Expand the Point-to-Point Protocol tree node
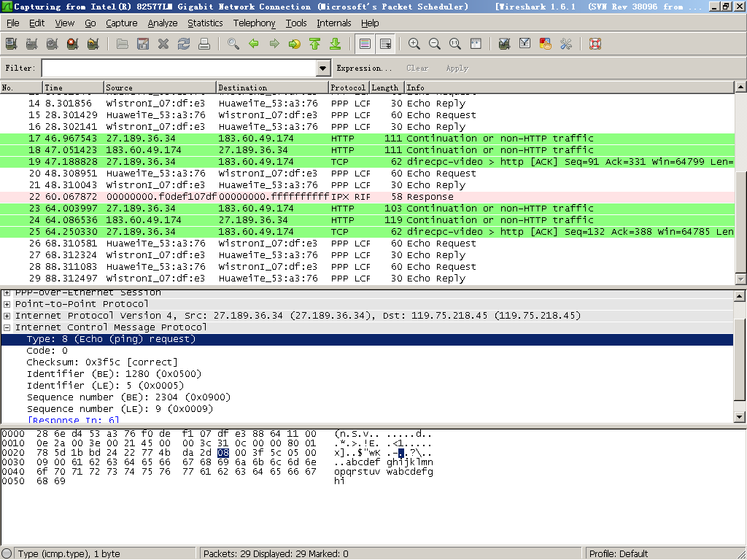The image size is (747, 560). point(7,304)
